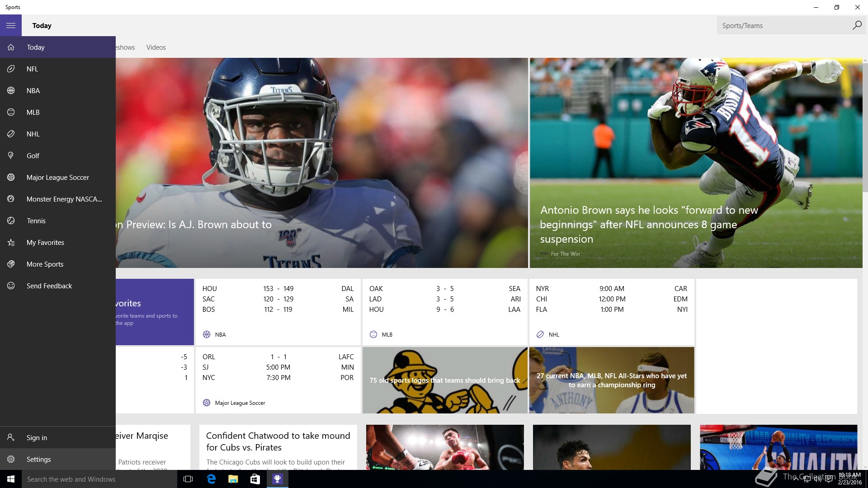Open the NBA menu entry

58,90
